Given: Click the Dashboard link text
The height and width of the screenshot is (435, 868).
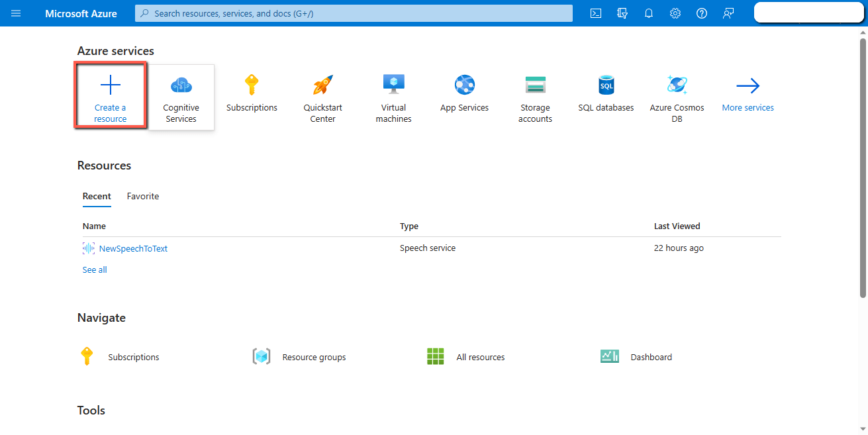Looking at the screenshot, I should [x=651, y=357].
